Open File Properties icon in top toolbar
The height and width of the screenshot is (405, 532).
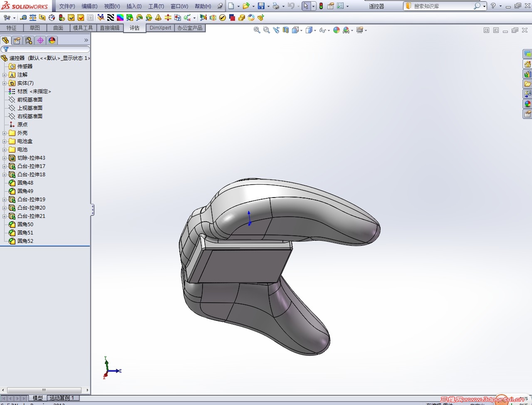click(331, 6)
